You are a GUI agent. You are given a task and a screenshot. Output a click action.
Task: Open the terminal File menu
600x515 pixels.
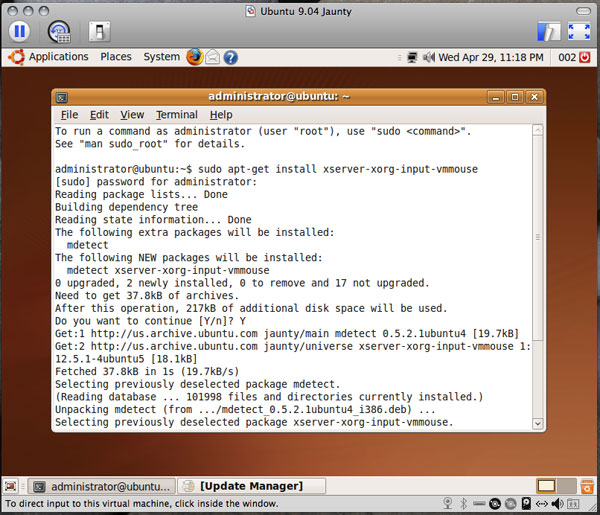click(69, 115)
